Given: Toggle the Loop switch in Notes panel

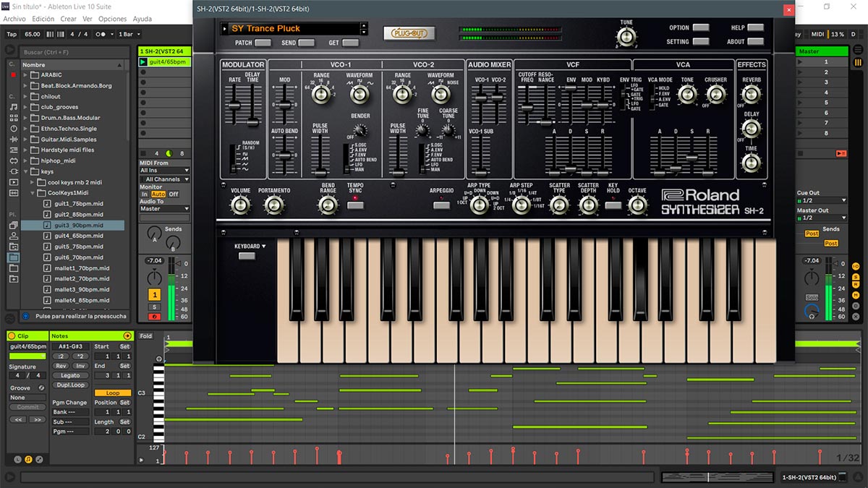Looking at the screenshot, I should pyautogui.click(x=113, y=393).
